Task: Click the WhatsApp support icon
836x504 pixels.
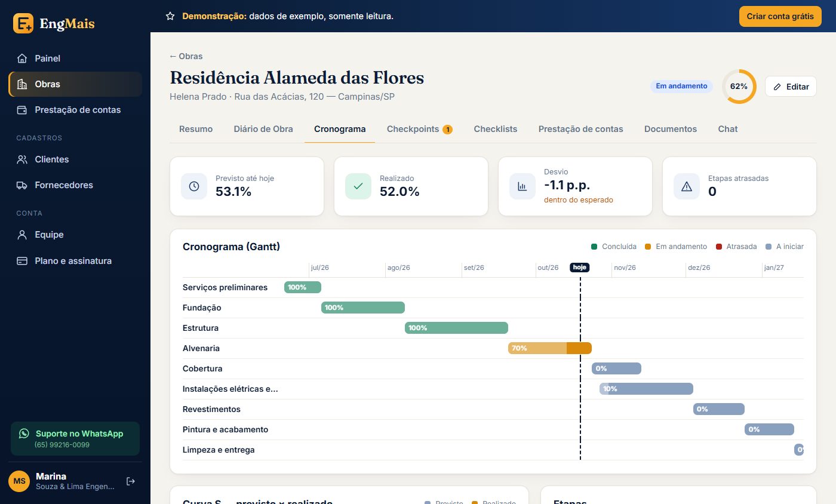Action: [24, 434]
